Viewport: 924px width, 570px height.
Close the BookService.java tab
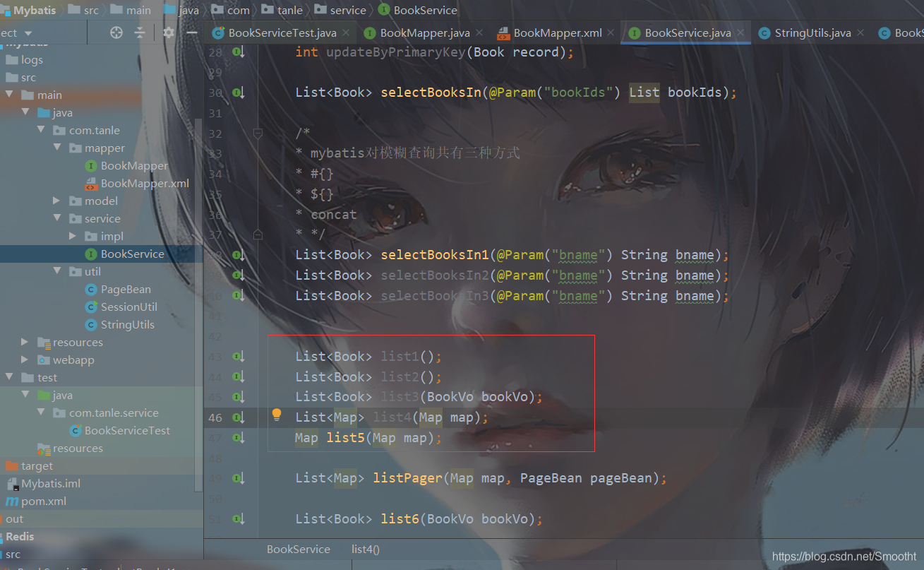(741, 33)
